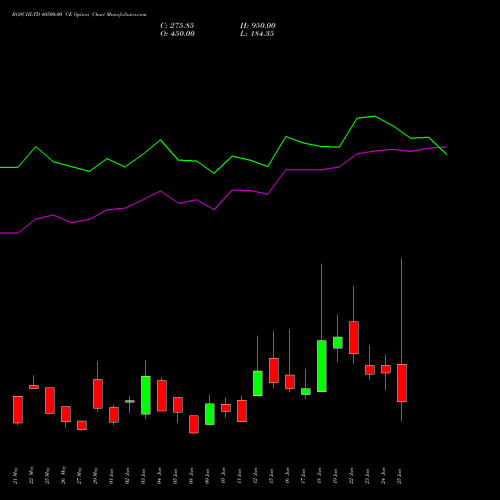Select the 24 Jun date label
This screenshot has height=500, width=500.
click(x=384, y=476)
